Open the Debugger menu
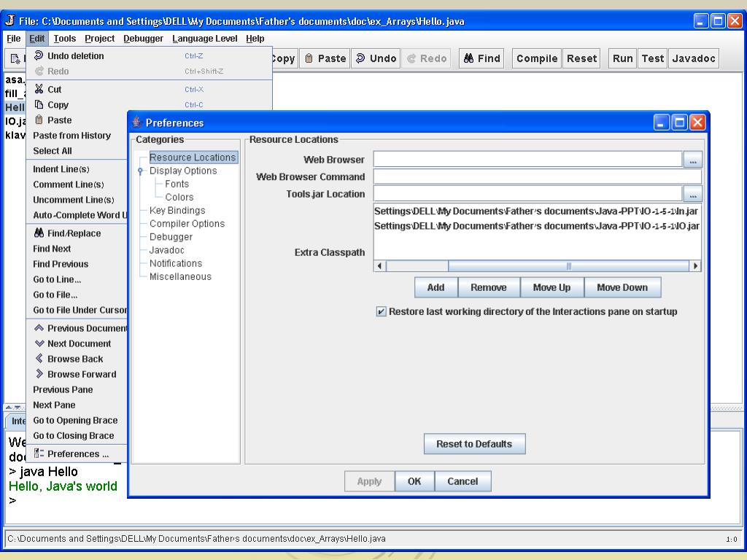747x560 pixels. pyautogui.click(x=143, y=39)
